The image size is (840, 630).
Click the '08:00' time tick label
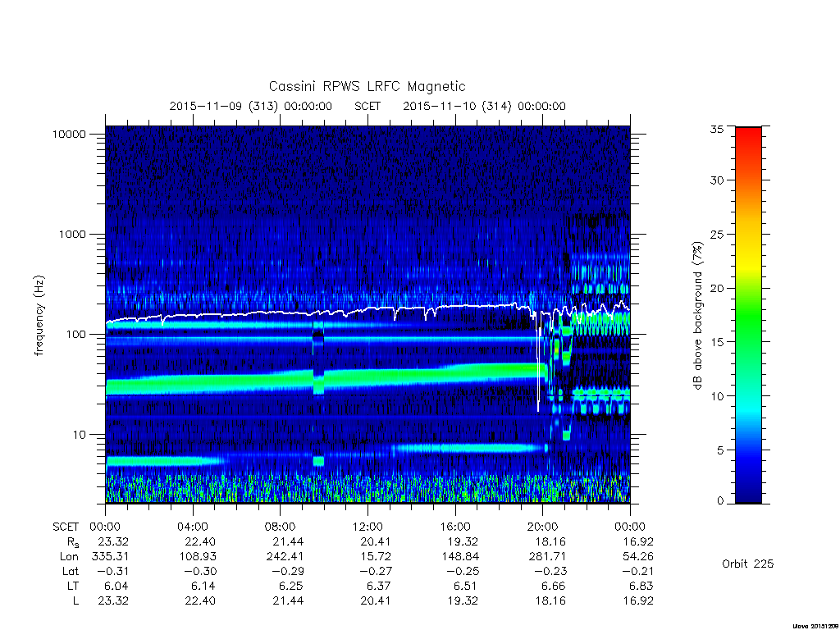281,527
